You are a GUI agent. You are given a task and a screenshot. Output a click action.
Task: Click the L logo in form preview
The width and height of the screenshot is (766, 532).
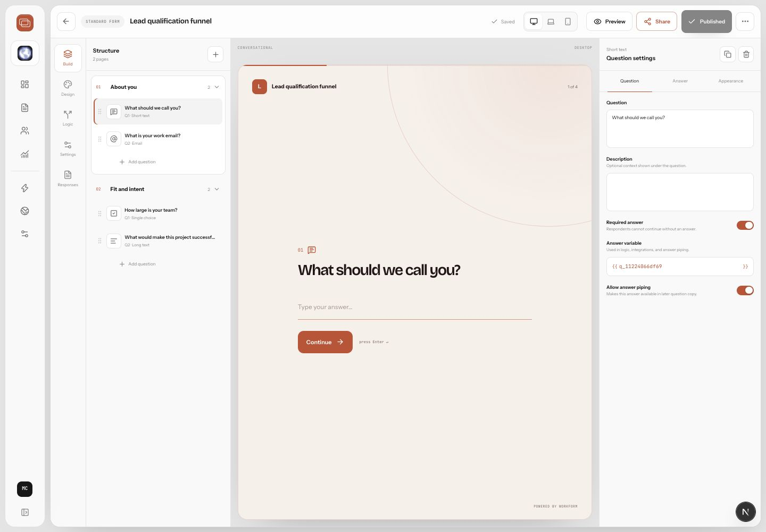coord(260,87)
